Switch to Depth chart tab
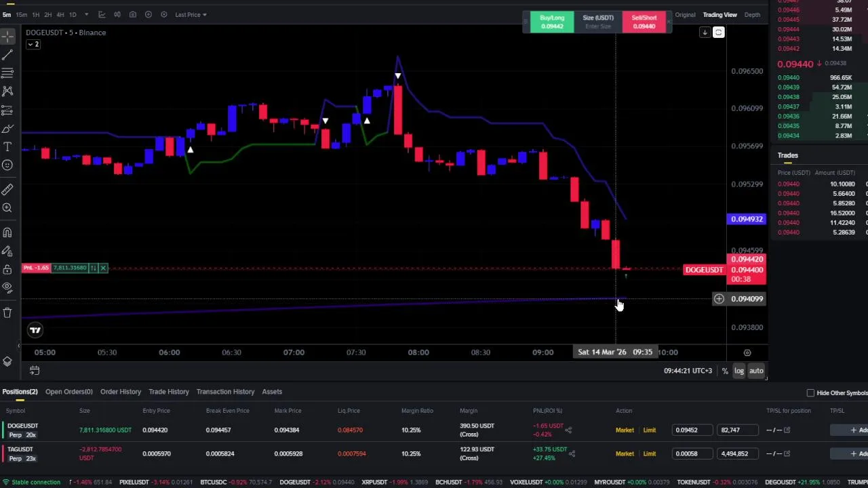This screenshot has width=868, height=488. tap(752, 14)
